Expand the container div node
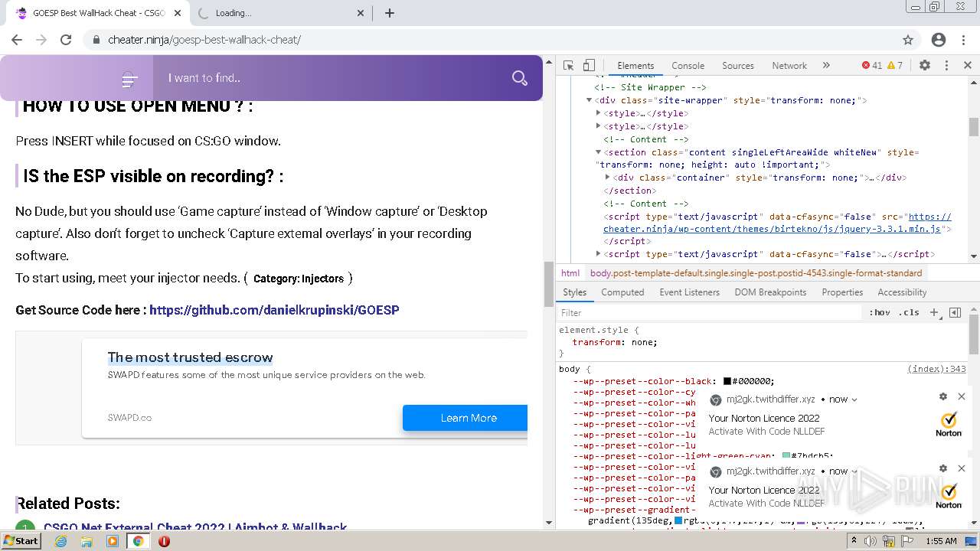 pyautogui.click(x=608, y=178)
